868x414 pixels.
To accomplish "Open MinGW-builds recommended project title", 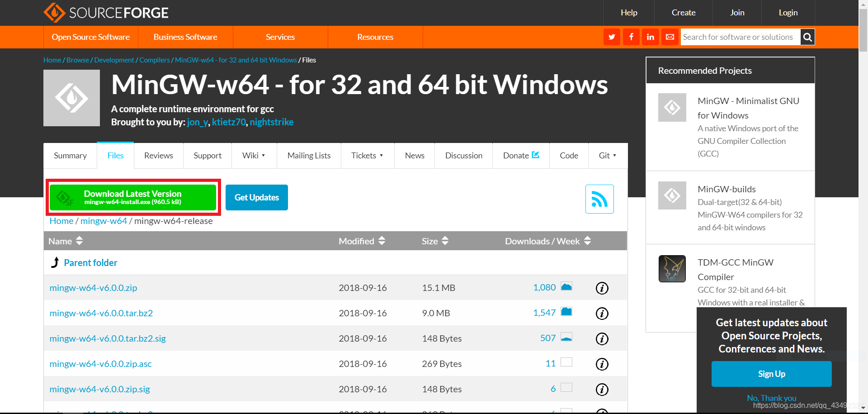I will tap(726, 189).
